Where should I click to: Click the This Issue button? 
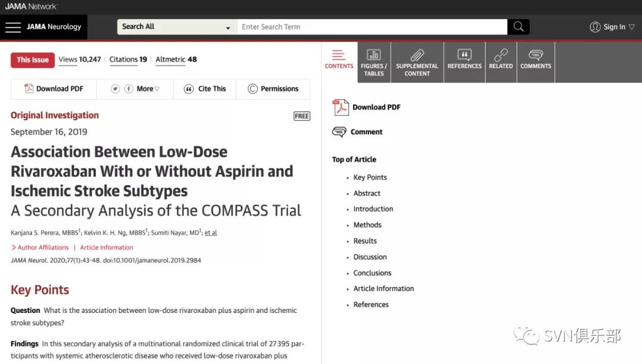click(x=33, y=60)
